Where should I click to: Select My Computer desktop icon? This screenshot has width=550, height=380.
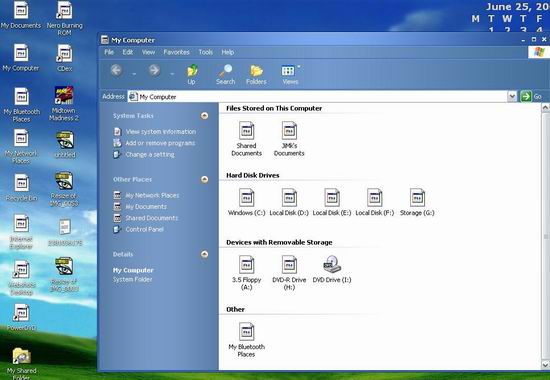click(x=21, y=58)
